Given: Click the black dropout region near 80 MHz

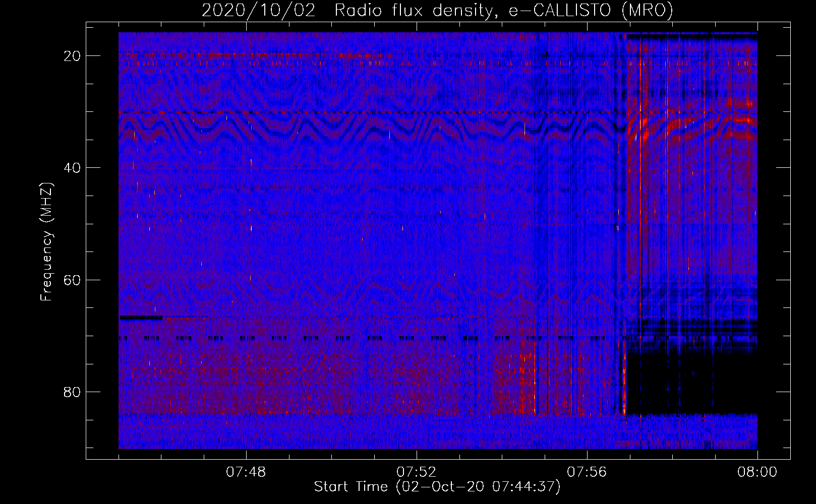Looking at the screenshot, I should pyautogui.click(x=691, y=383).
